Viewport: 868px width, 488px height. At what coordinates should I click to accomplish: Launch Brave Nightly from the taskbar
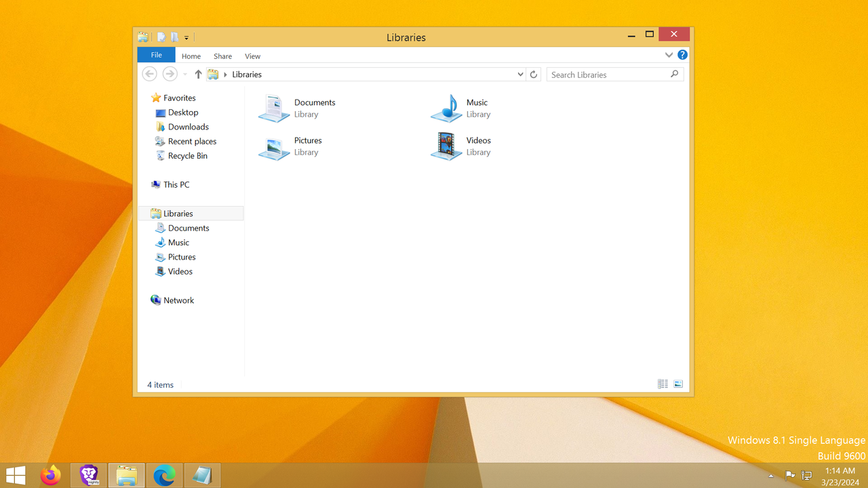tap(89, 476)
